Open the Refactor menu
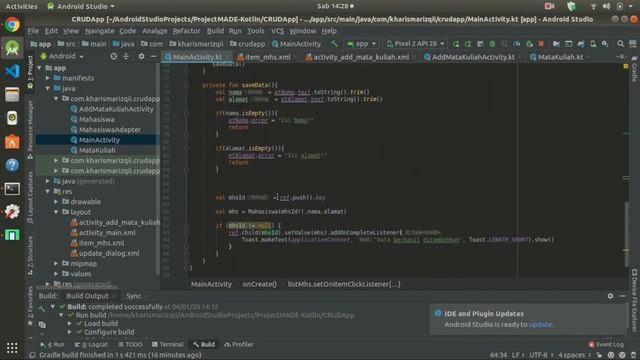 click(x=186, y=31)
